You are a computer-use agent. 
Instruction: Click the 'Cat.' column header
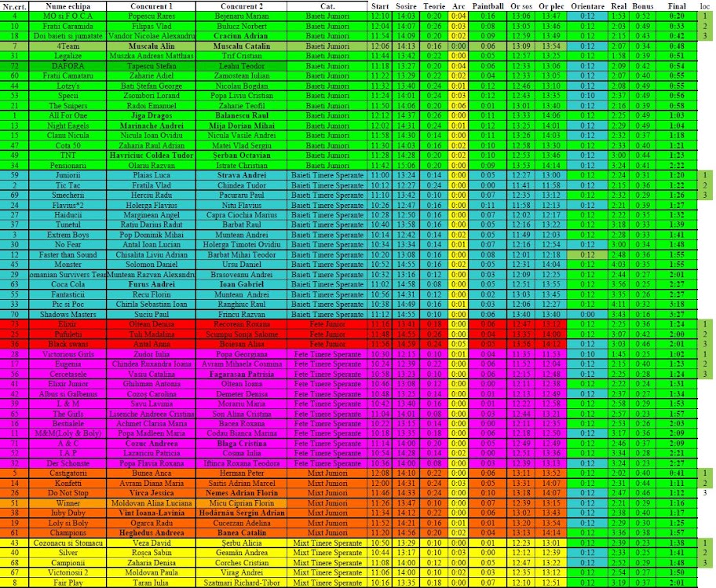click(327, 6)
